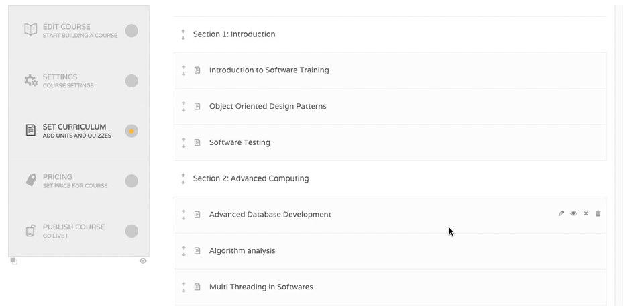
Task: Click the Publish Course cup icon
Action: (31, 231)
